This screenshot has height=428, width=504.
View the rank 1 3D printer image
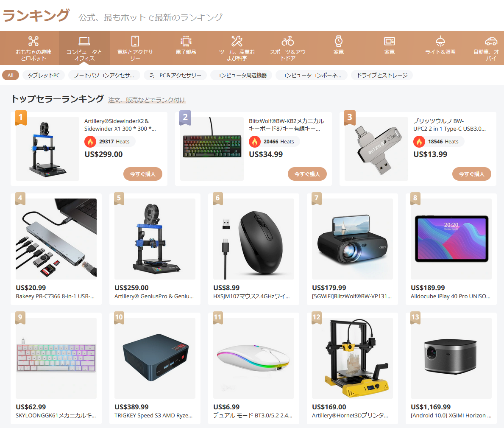point(47,149)
